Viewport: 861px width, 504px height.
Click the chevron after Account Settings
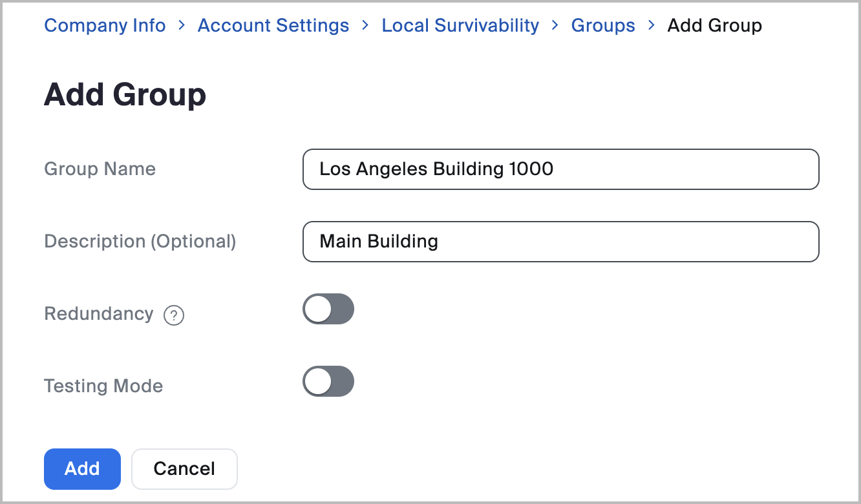tap(366, 26)
